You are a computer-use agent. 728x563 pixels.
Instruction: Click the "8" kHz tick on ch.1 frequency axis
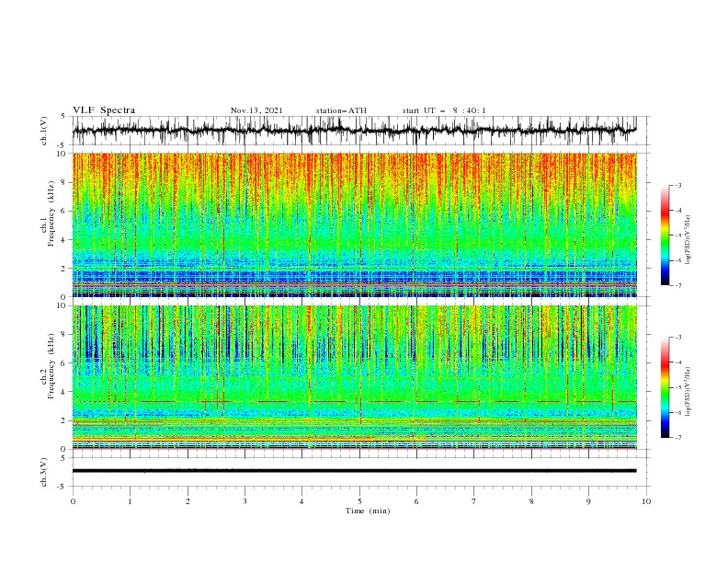pyautogui.click(x=64, y=182)
